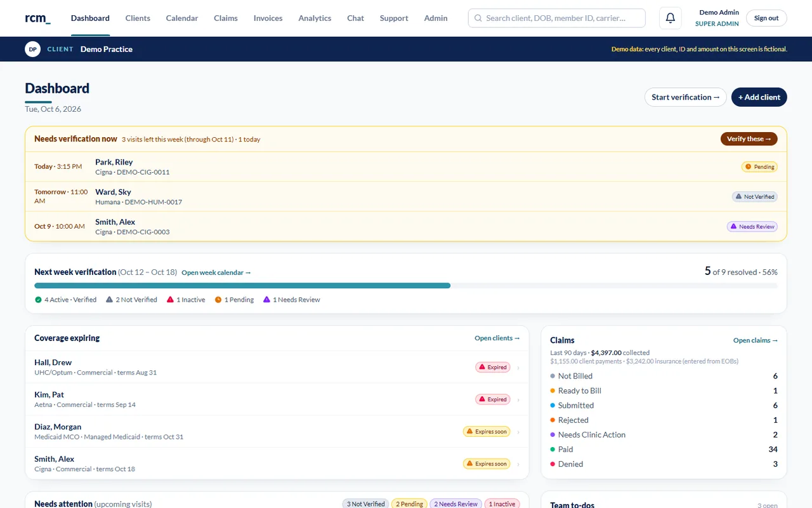Open the Support tab

[394, 18]
